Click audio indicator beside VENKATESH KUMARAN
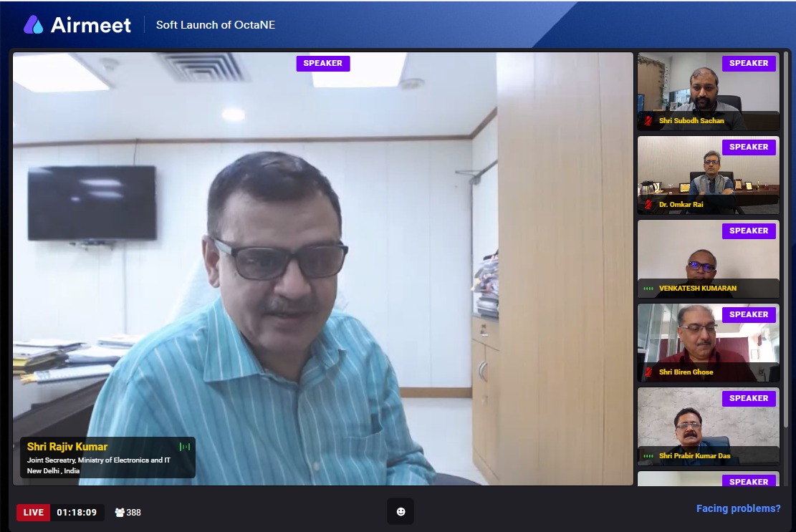Viewport: 796px width, 532px height. point(648,288)
